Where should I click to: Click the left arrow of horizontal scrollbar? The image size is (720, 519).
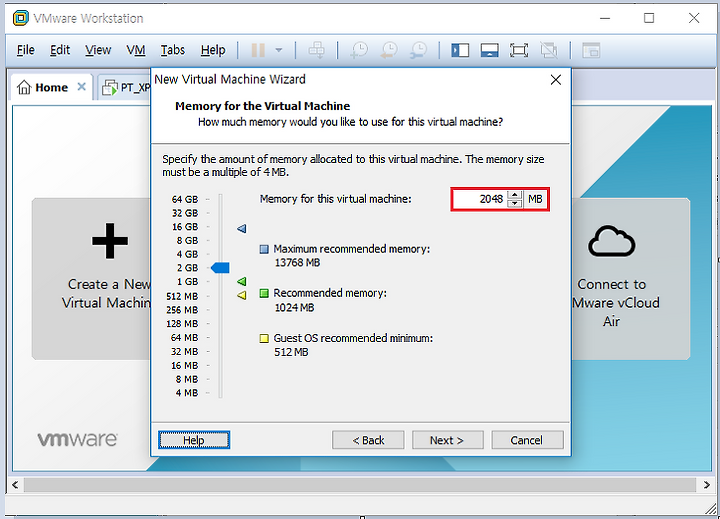(15, 485)
